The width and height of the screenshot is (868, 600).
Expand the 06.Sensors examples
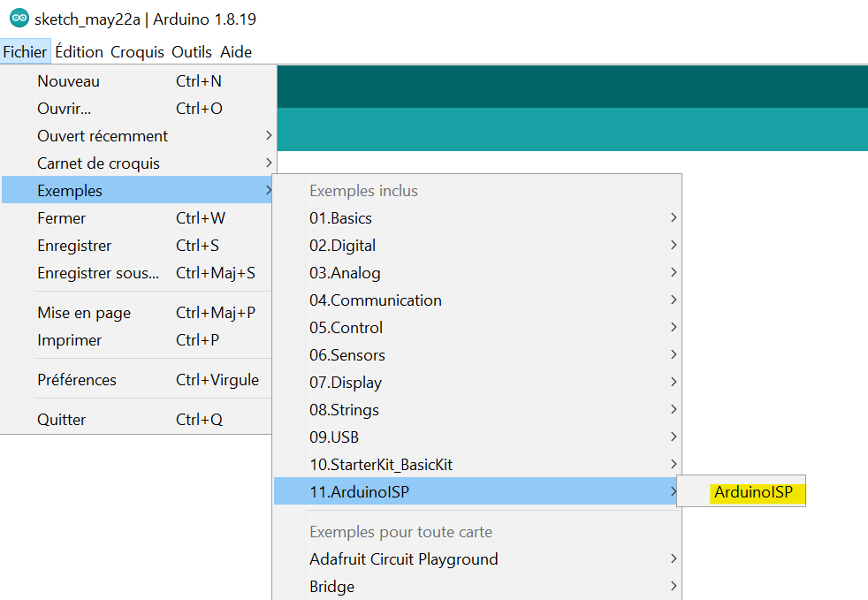click(x=476, y=355)
